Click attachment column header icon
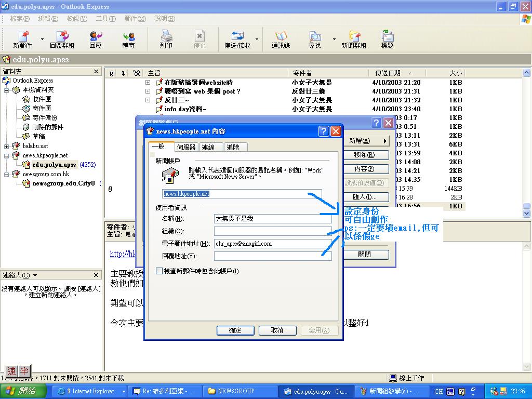This screenshot has height=399, width=532. (x=112, y=73)
